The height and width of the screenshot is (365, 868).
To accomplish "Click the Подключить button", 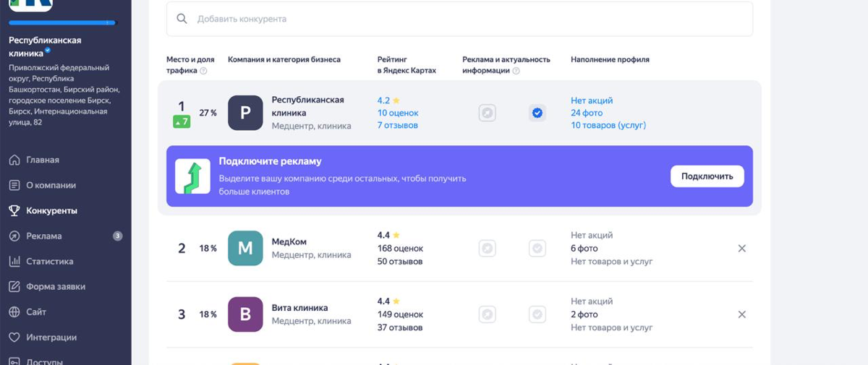I will 707,176.
